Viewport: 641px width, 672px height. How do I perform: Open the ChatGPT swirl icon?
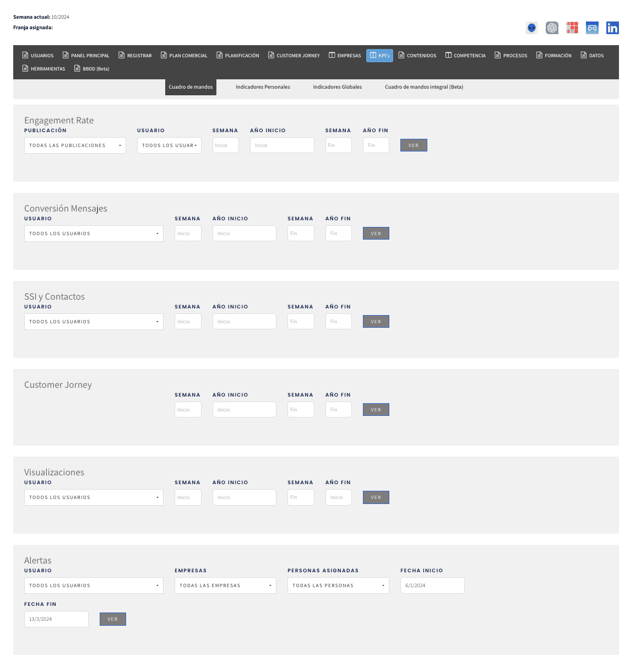[552, 28]
